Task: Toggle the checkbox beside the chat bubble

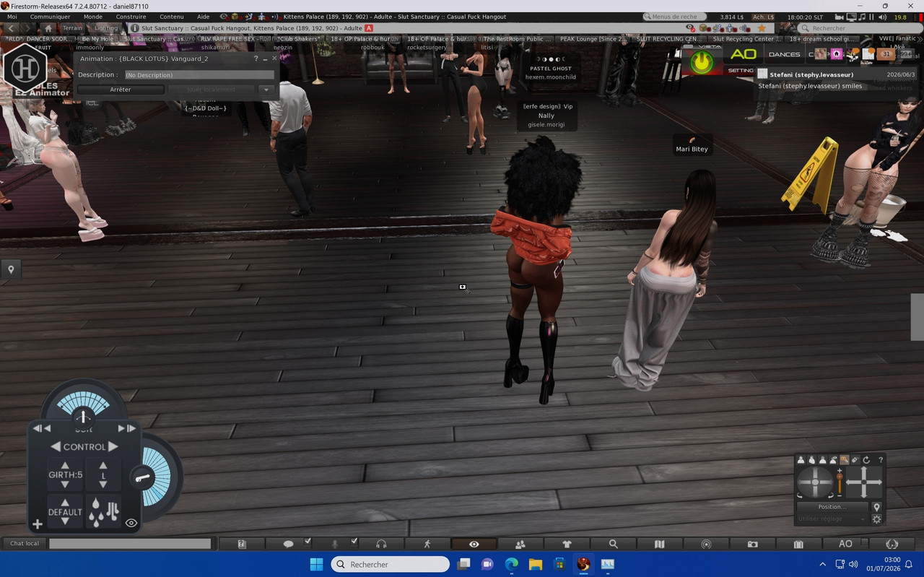Action: coord(308,541)
